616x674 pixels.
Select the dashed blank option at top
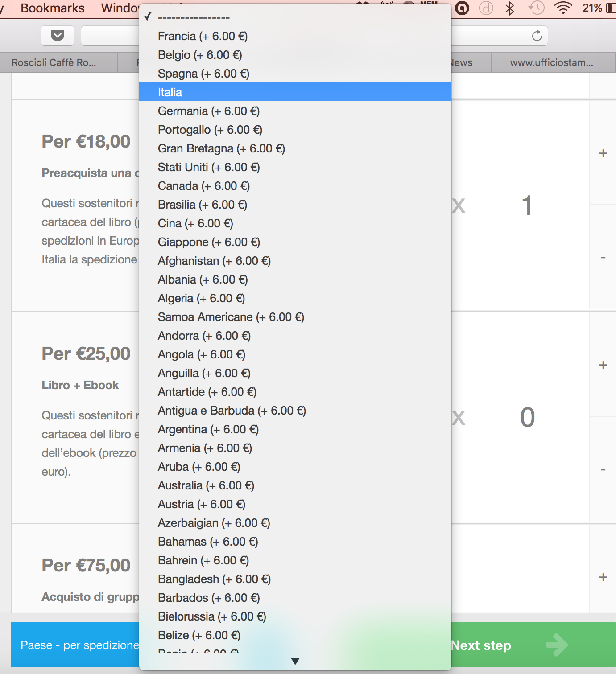194,17
